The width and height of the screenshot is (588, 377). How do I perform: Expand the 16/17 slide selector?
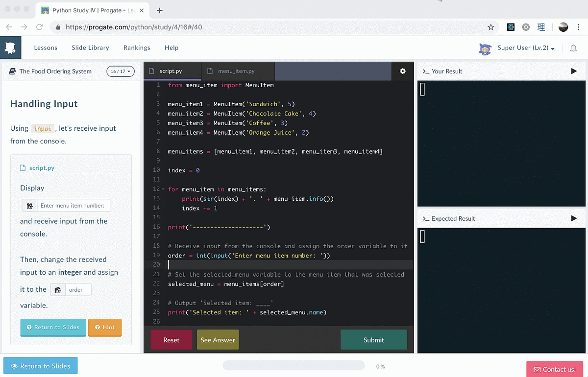coord(120,71)
